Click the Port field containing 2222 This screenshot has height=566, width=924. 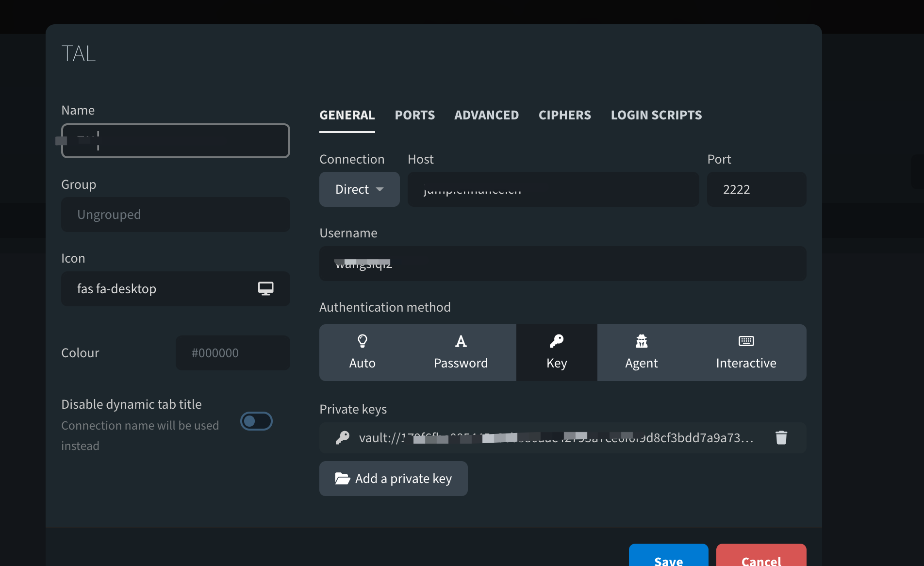(x=756, y=189)
